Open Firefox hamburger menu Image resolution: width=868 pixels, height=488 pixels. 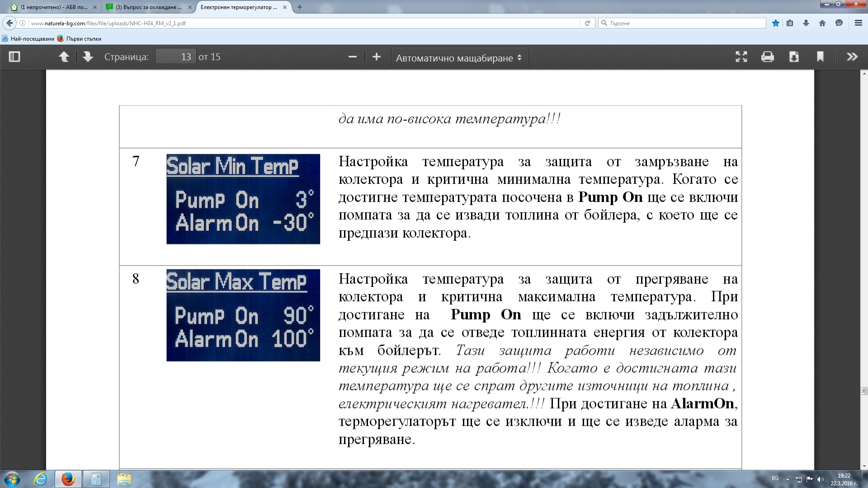[858, 23]
